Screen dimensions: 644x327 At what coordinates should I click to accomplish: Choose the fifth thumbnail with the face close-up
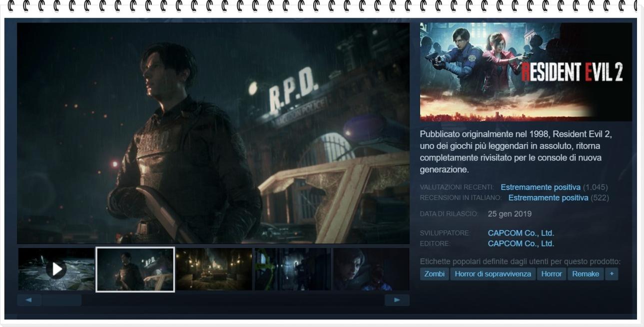tap(371, 269)
